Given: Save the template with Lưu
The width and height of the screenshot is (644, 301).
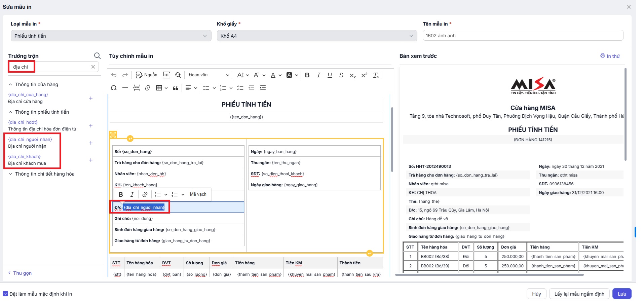Looking at the screenshot, I should tap(622, 294).
